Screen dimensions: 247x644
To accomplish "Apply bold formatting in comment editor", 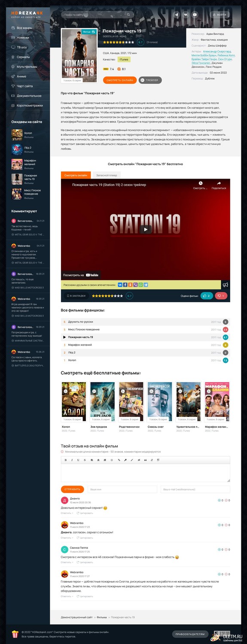I will 66,460.
